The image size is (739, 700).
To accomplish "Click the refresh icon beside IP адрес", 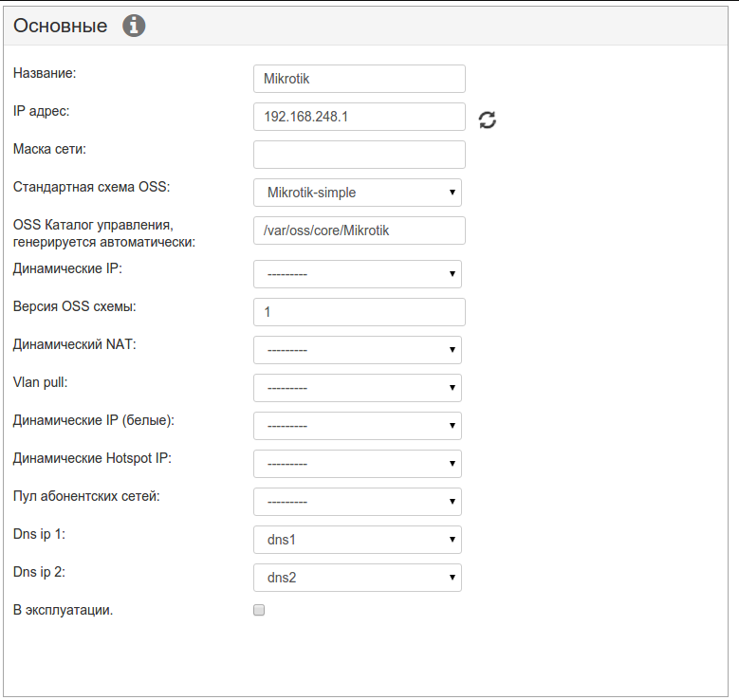I will click(x=488, y=120).
